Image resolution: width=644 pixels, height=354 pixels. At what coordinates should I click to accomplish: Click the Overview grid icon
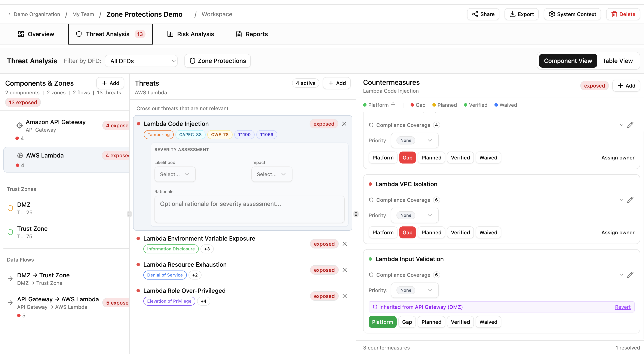(x=21, y=34)
